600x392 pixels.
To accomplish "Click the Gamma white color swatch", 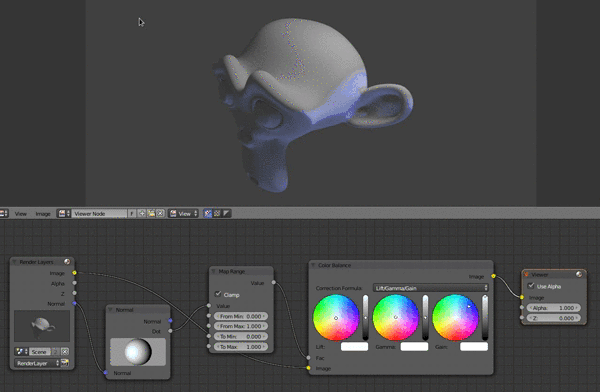I will [x=414, y=346].
